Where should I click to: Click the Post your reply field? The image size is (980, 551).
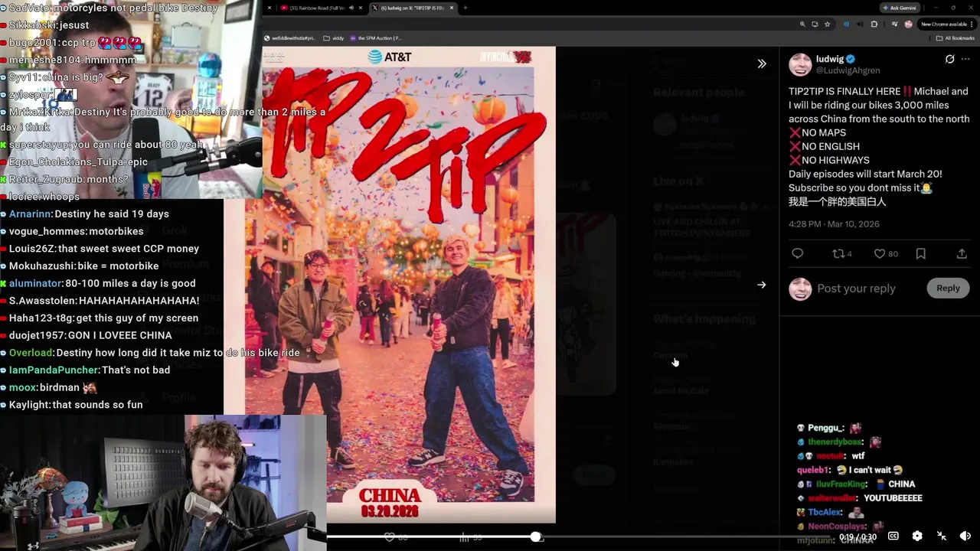pos(856,289)
